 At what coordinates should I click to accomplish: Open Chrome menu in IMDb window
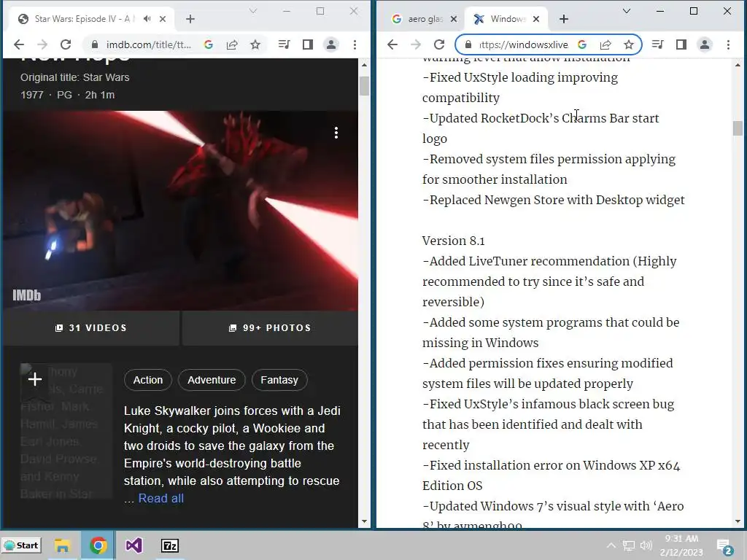355,44
